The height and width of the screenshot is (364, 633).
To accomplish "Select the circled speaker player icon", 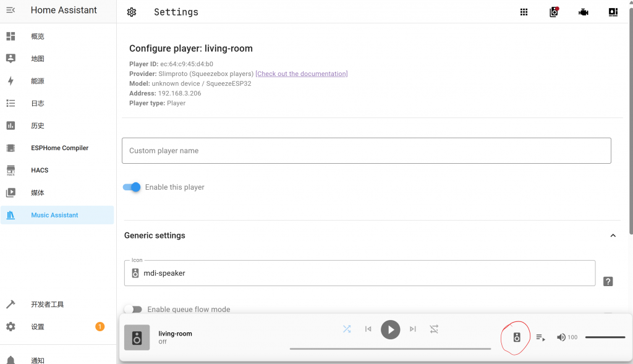I will (x=517, y=337).
